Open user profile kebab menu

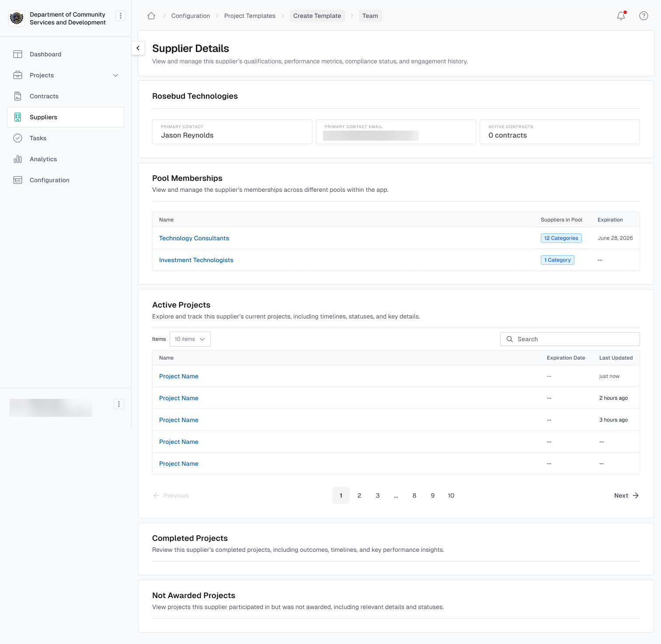(119, 404)
